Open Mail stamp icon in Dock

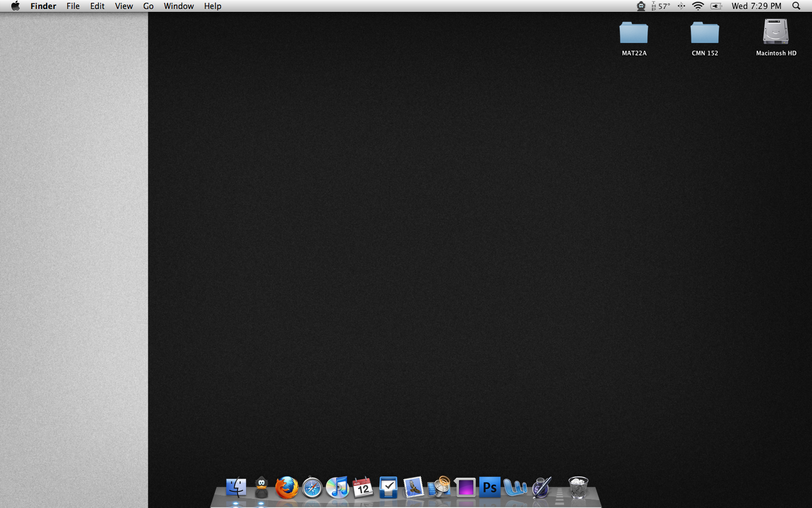click(413, 488)
